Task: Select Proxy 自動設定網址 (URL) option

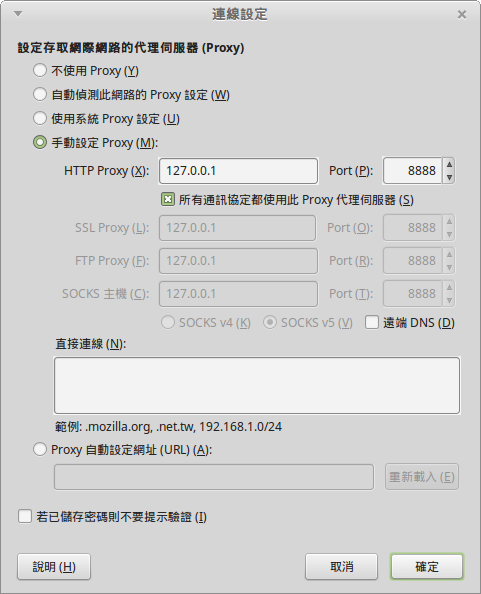Action: coord(40,449)
